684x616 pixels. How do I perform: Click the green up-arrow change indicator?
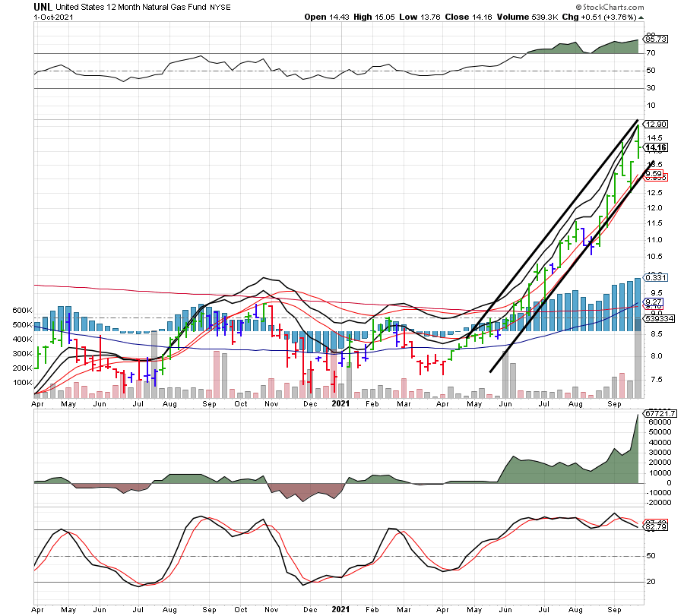(x=640, y=17)
